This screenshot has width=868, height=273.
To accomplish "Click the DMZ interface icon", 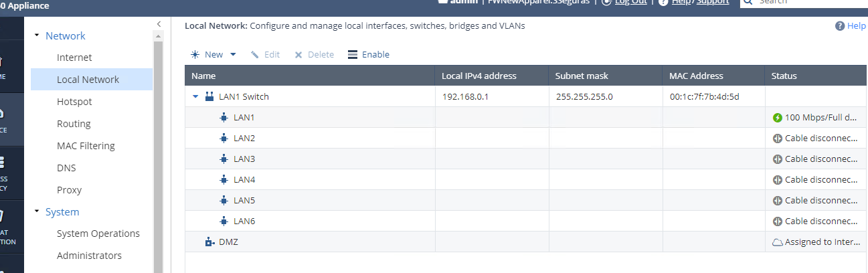I will point(209,242).
